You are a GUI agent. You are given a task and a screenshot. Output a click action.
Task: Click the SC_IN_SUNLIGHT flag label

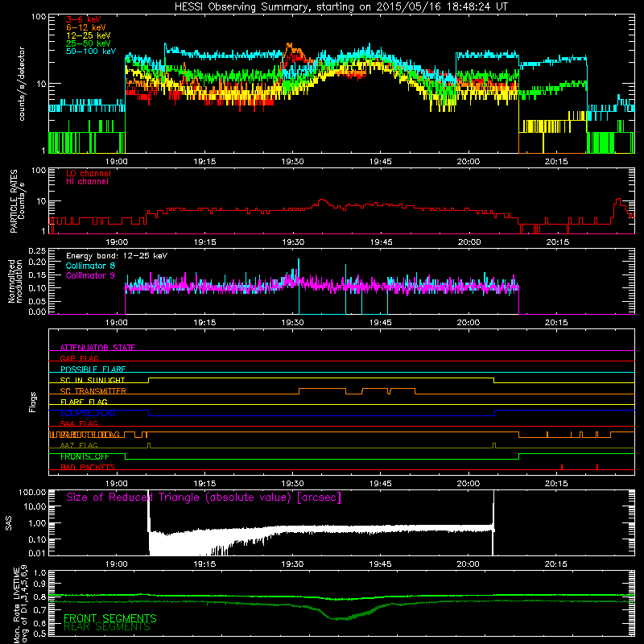(x=93, y=380)
